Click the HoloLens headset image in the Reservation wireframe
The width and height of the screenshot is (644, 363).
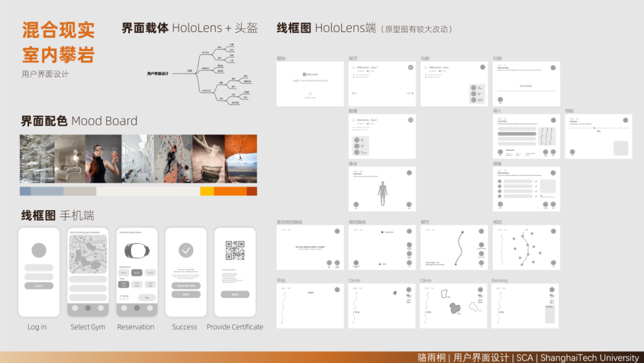pyautogui.click(x=137, y=250)
